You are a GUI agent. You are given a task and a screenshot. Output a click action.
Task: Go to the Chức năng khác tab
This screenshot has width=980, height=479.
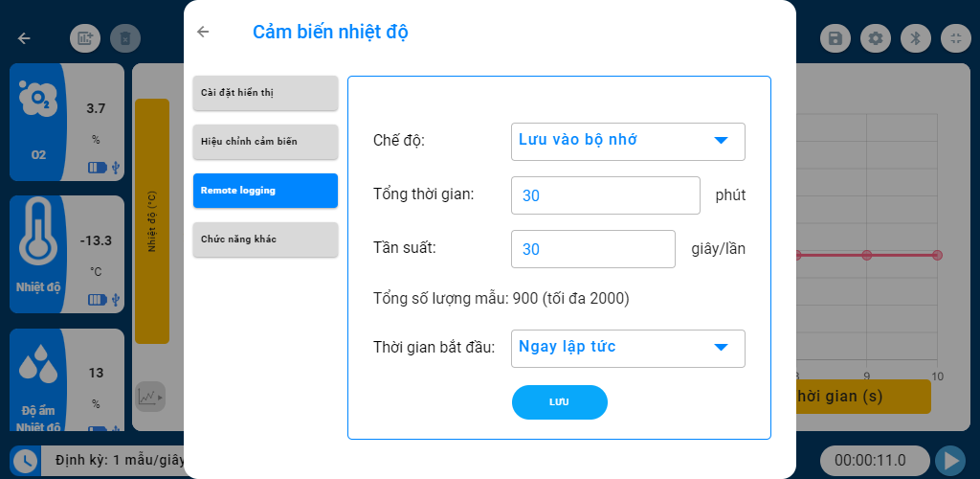265,239
